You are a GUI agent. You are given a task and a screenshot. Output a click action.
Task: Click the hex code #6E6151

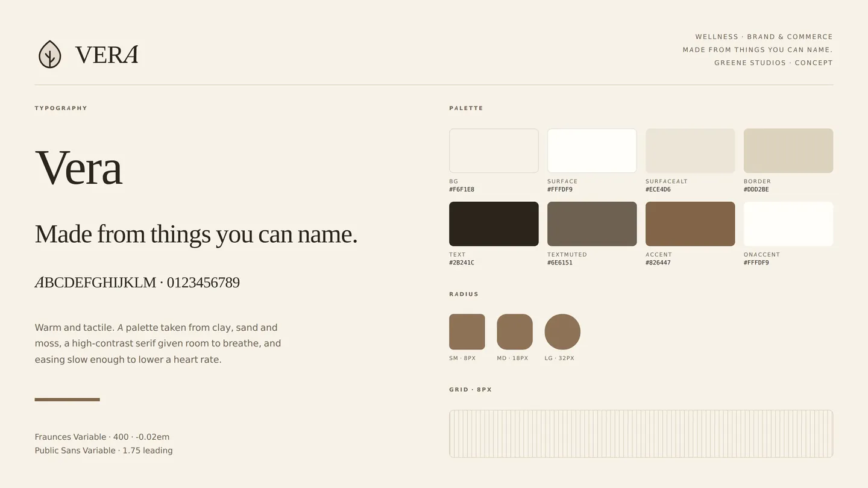tap(560, 263)
